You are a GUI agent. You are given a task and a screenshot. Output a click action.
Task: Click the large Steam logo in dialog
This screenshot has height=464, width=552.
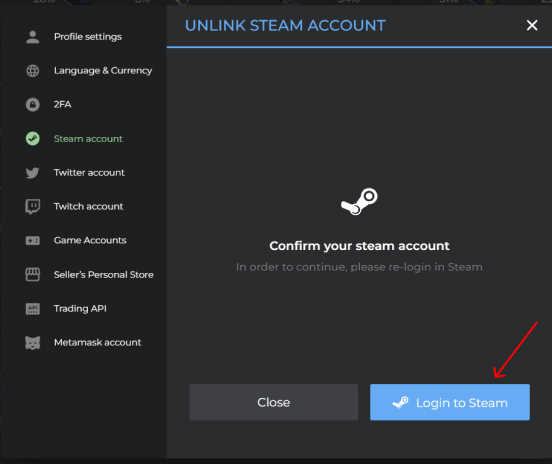click(359, 201)
